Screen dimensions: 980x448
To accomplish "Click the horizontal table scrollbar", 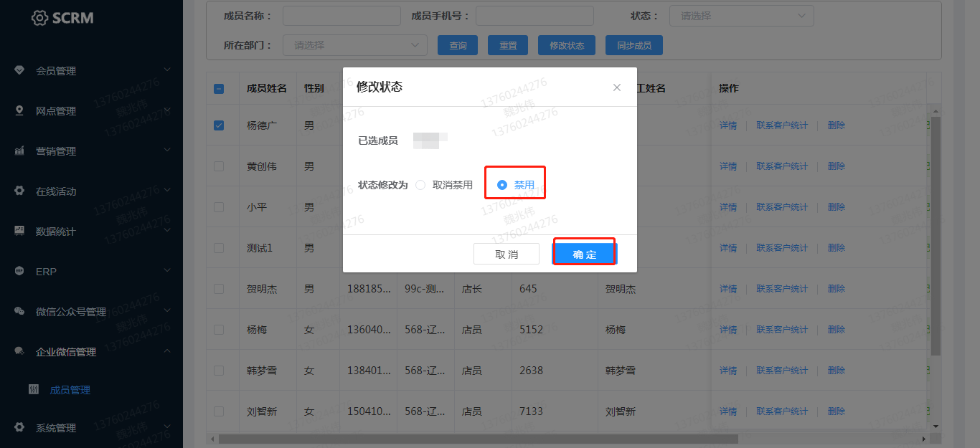I will pos(479,439).
